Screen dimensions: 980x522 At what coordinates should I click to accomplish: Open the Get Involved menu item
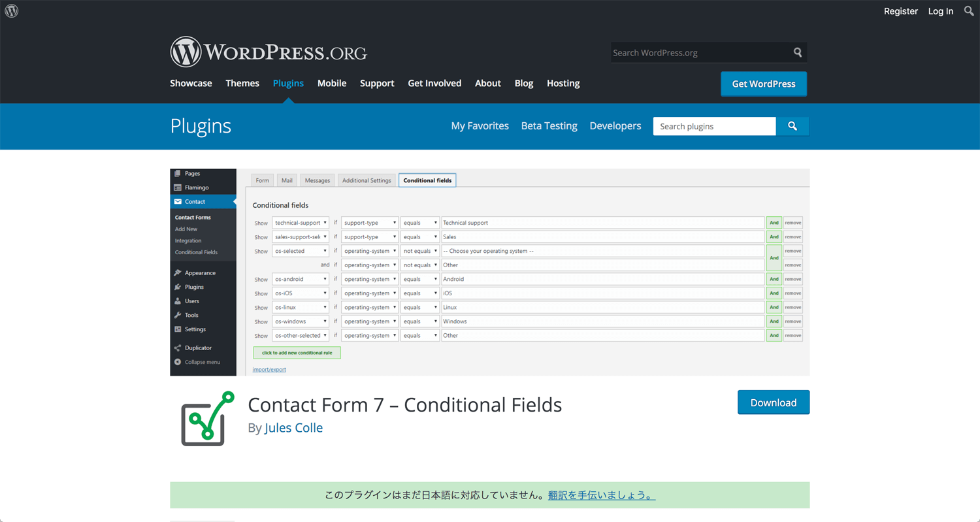pyautogui.click(x=434, y=83)
